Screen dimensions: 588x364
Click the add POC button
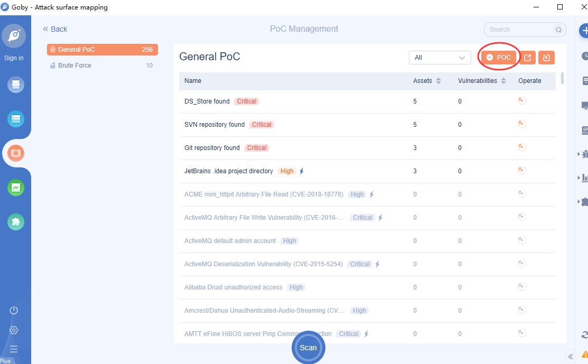(x=498, y=58)
